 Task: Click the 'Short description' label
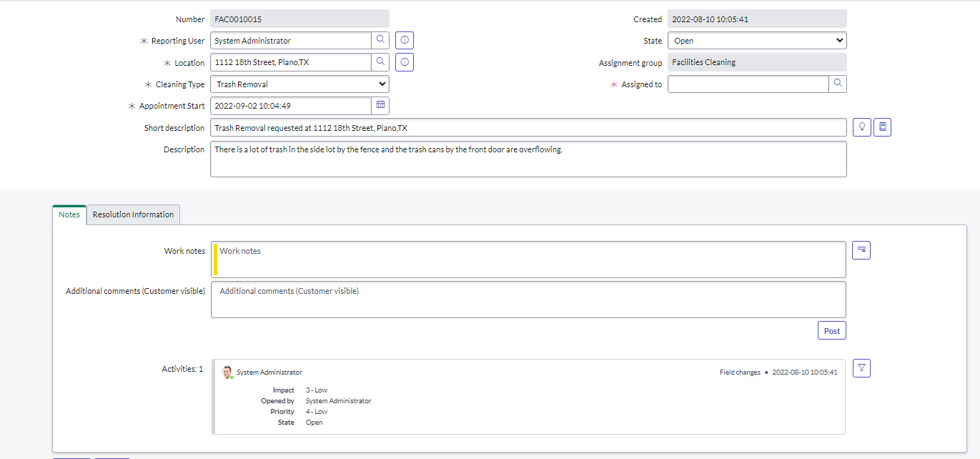(174, 128)
